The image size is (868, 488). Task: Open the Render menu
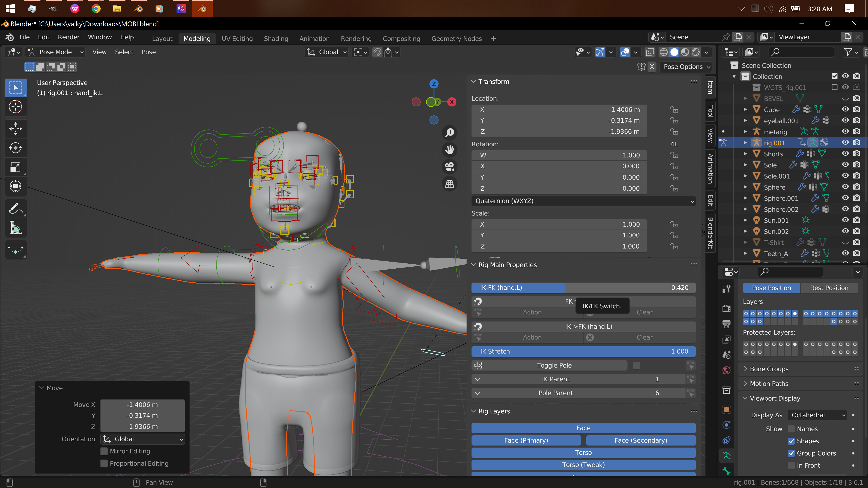pos(68,37)
